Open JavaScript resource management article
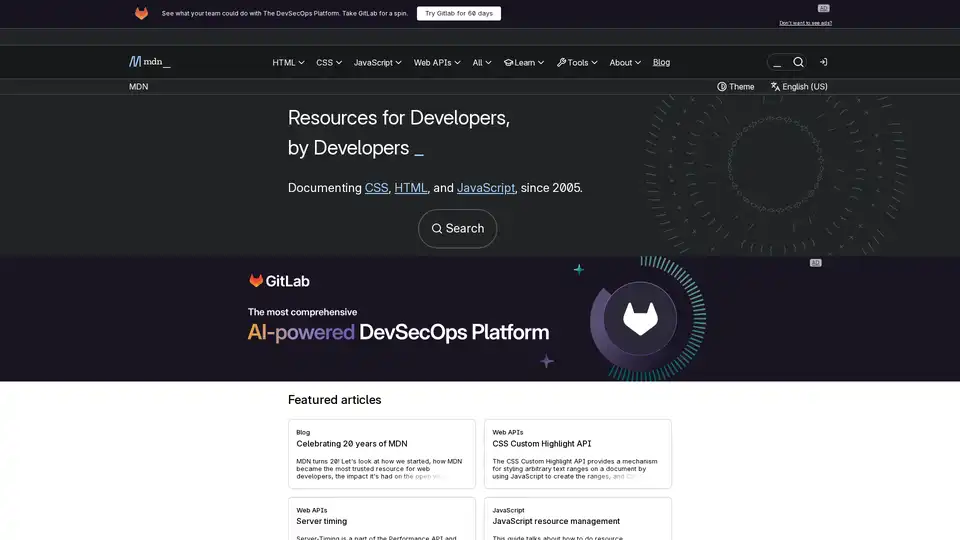Image resolution: width=960 pixels, height=540 pixels. click(x=556, y=521)
